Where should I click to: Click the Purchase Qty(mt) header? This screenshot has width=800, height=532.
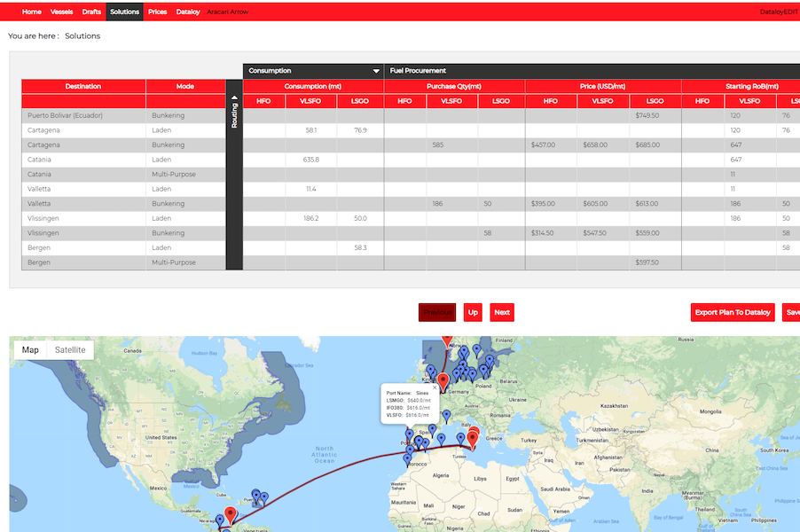(454, 86)
